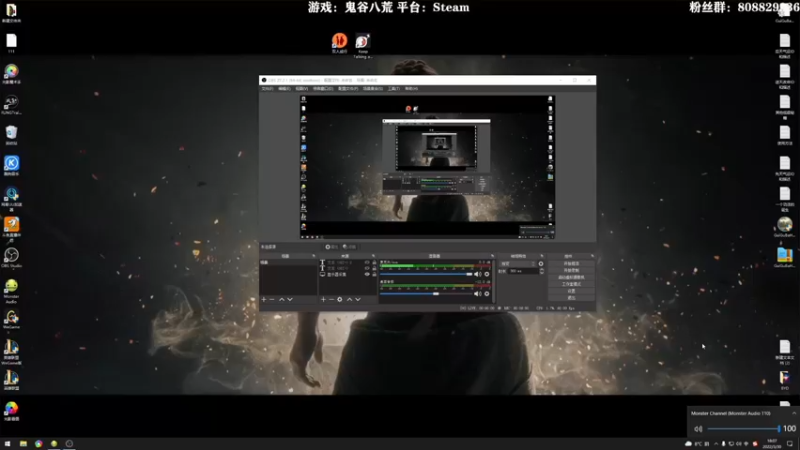This screenshot has height=450, width=800.
Task: Open the Windows Start menu
Action: coord(7,444)
